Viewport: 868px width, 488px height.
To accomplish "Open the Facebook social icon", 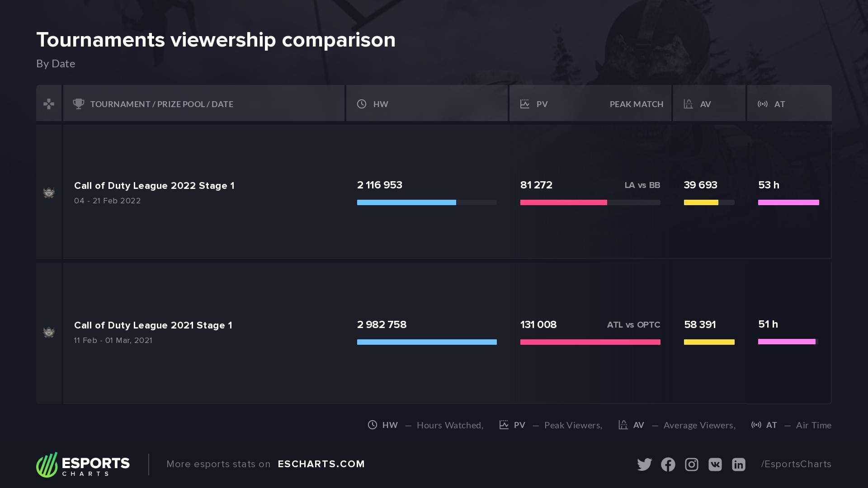I will (x=668, y=465).
